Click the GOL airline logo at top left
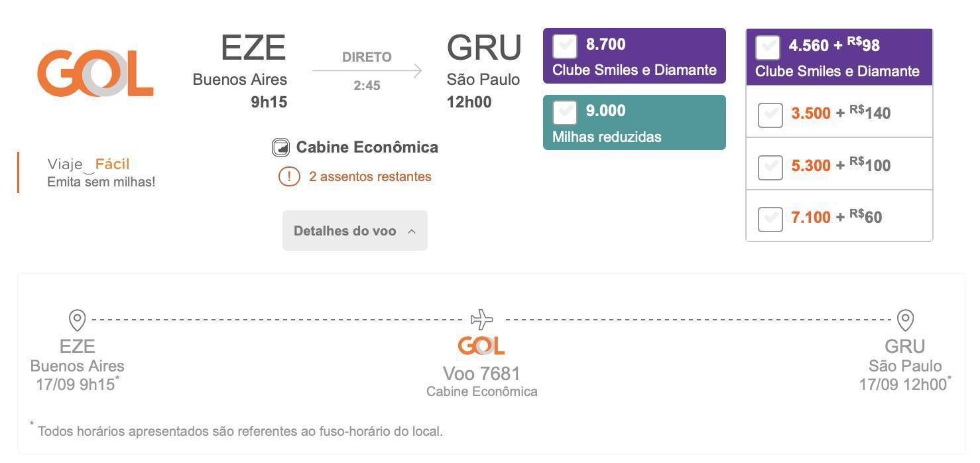This screenshot has height=463, width=980. click(x=95, y=74)
